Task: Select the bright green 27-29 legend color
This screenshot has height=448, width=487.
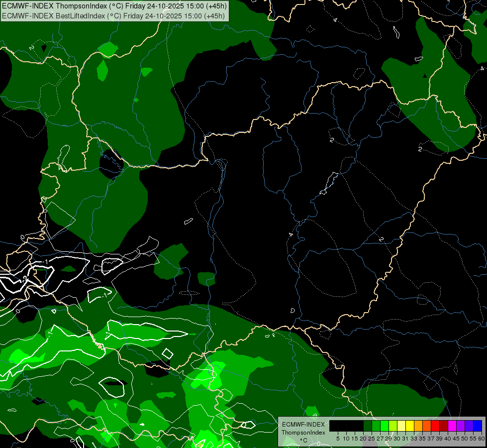Action: click(385, 426)
